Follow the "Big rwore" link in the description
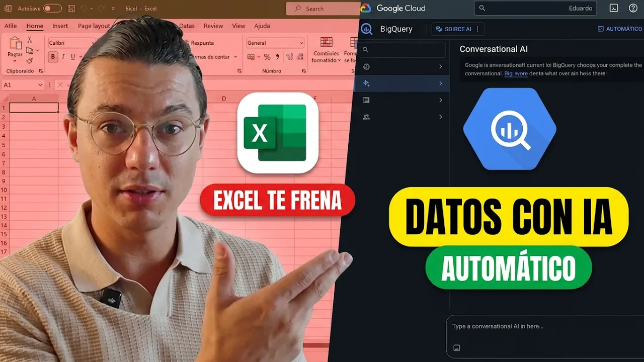 tap(516, 73)
